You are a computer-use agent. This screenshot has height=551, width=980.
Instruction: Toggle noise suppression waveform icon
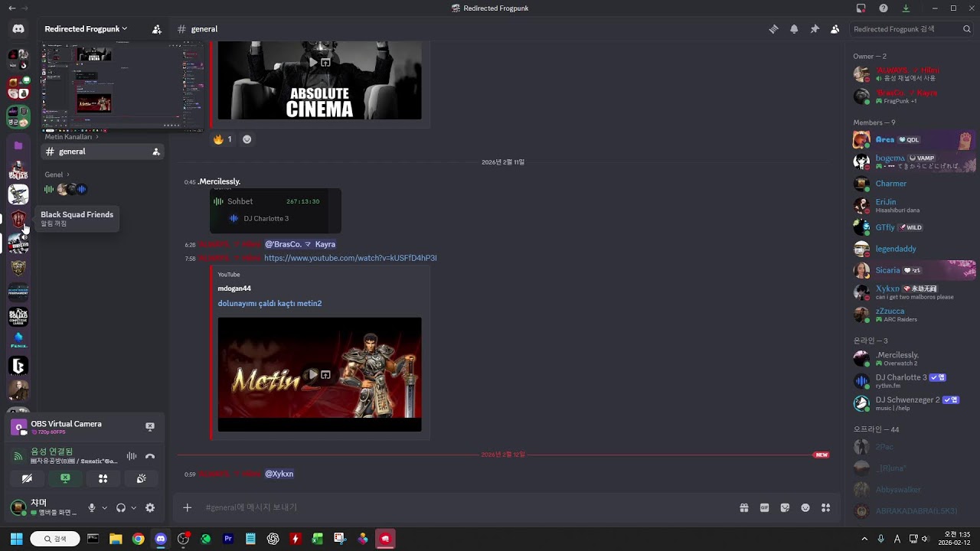[x=132, y=456]
